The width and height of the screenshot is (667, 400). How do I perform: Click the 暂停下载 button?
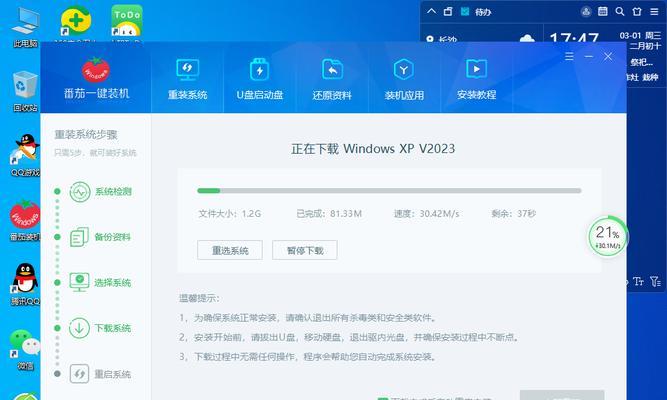click(x=305, y=250)
